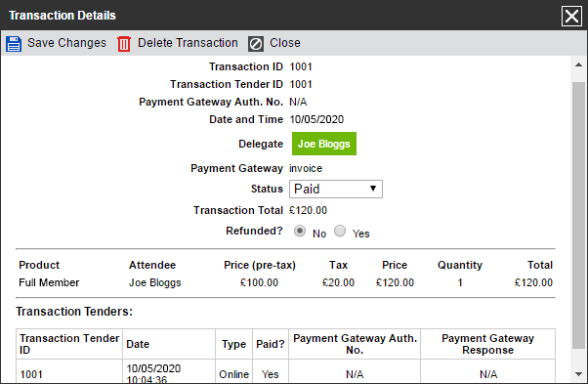
Task: Open the Status dropdown showing Paid
Action: (336, 189)
